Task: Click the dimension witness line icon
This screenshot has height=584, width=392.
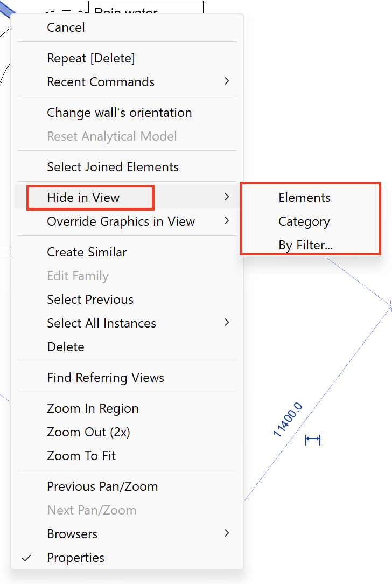Action: pos(313,440)
